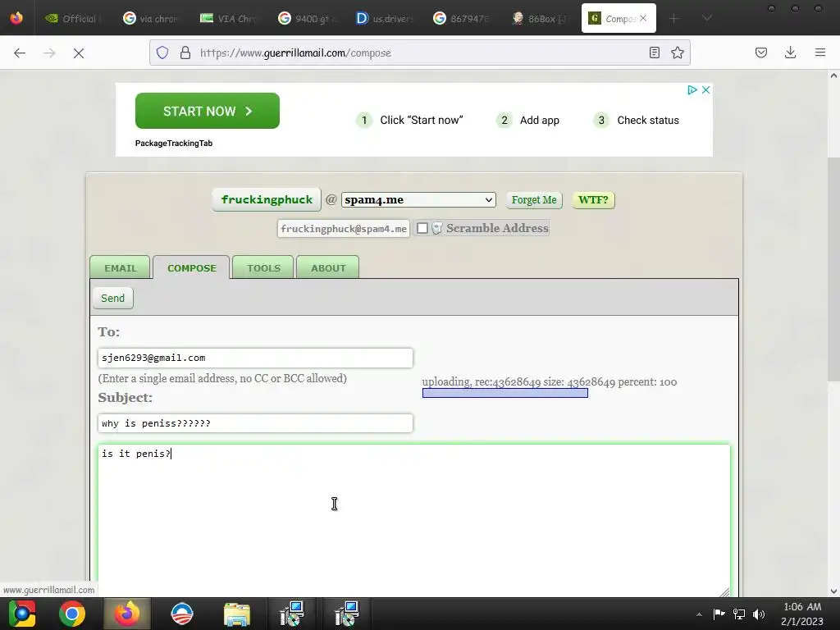The image size is (840, 630).
Task: Click the tracking protection shield icon
Action: click(162, 52)
